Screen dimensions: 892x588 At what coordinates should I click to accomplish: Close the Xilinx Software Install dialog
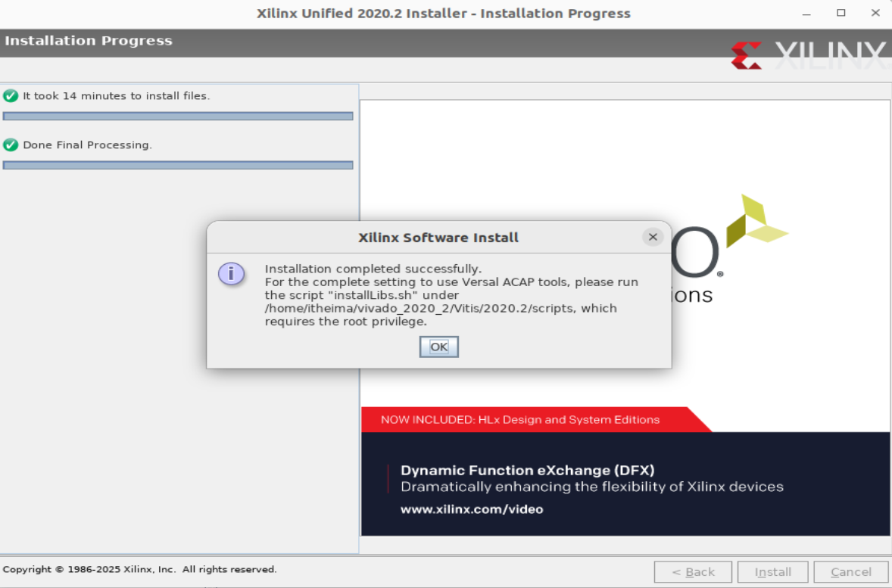[x=653, y=237]
